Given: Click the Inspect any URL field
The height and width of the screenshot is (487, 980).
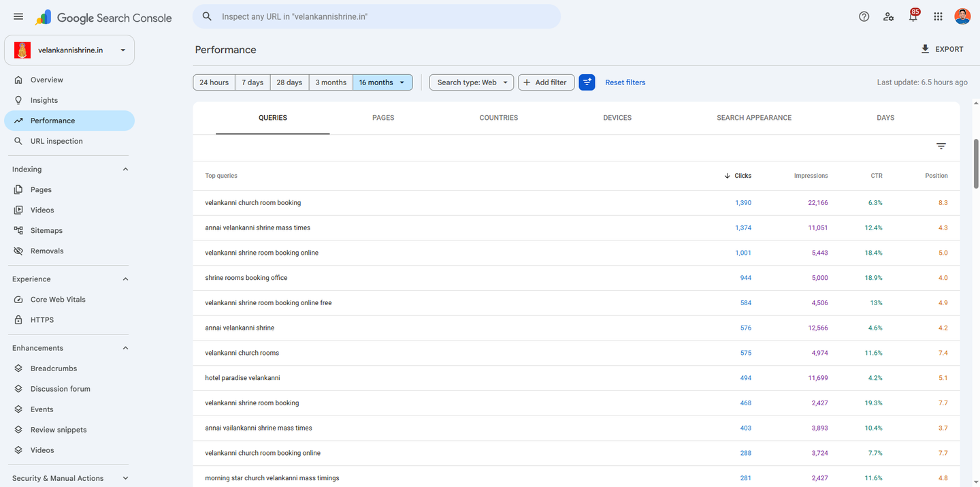Looking at the screenshot, I should click(x=376, y=16).
